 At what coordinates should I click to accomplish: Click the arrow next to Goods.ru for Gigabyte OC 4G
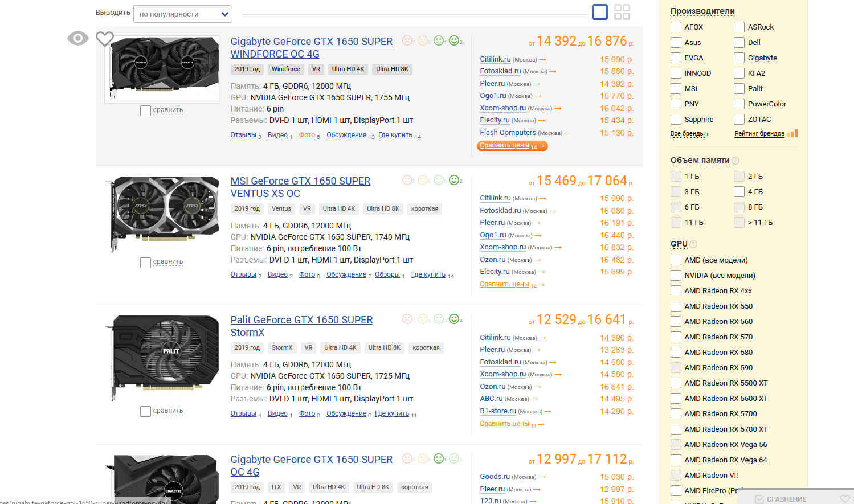[542, 477]
